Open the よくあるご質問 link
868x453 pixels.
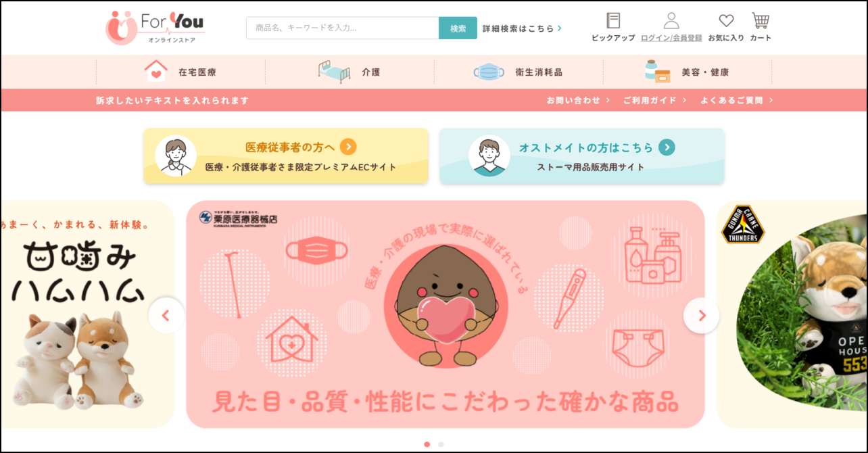click(737, 100)
